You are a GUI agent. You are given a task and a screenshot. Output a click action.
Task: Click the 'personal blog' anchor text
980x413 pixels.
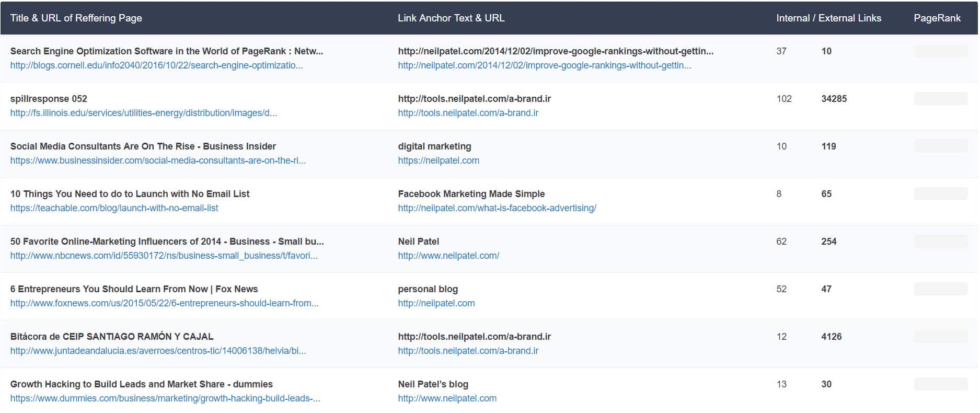click(x=428, y=289)
